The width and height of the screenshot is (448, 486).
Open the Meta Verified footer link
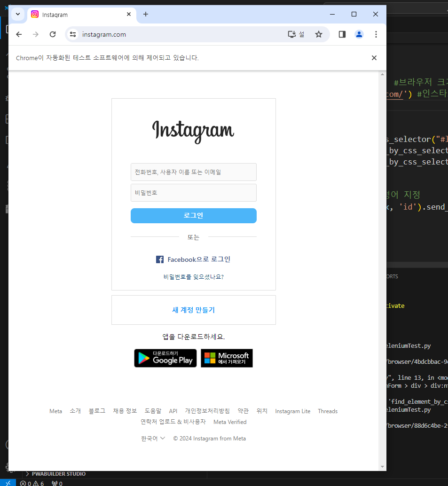click(230, 422)
